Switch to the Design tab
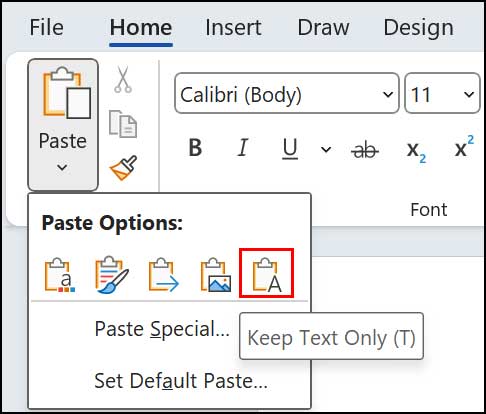The image size is (486, 414). point(418,27)
